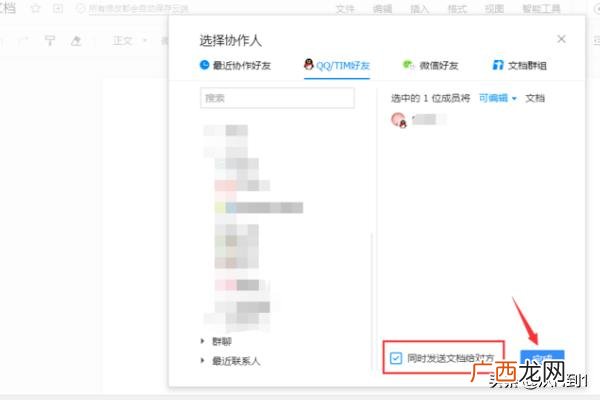Open the 正文 style dropdown in toolbar
The image size is (600, 400).
coord(129,40)
